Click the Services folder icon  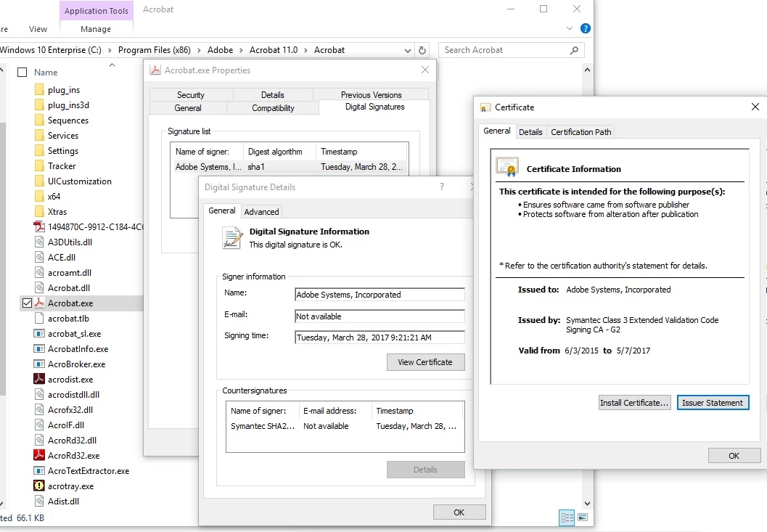pyautogui.click(x=39, y=136)
